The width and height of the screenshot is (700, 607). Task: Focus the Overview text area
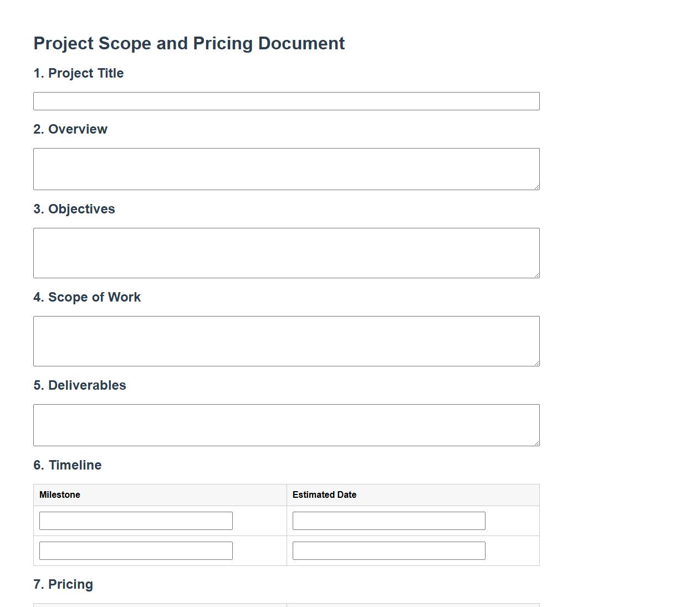tap(286, 169)
